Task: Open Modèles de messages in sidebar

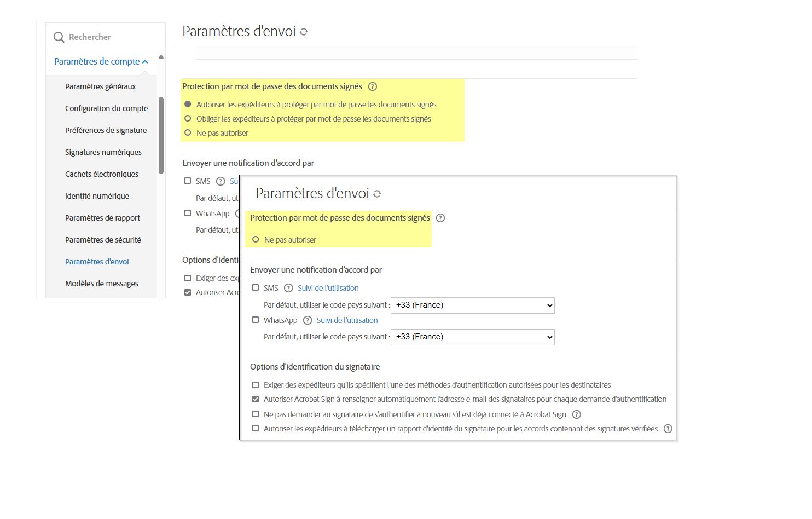Action: (x=102, y=284)
